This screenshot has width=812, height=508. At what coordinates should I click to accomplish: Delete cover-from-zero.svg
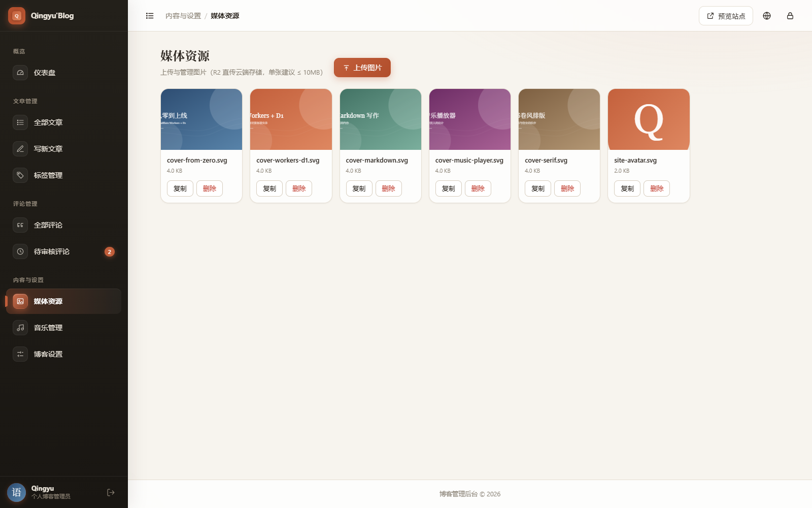click(210, 188)
